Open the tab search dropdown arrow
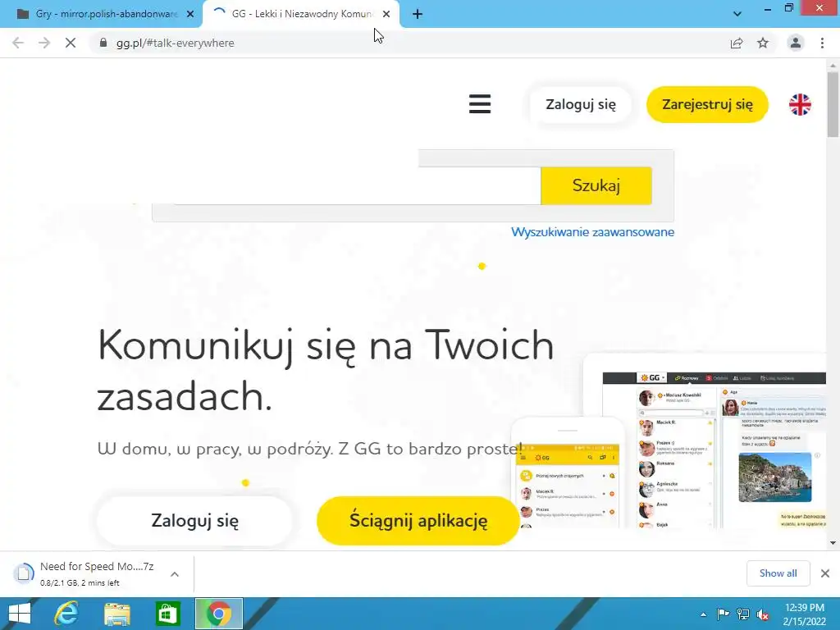This screenshot has height=630, width=840. pyautogui.click(x=737, y=14)
